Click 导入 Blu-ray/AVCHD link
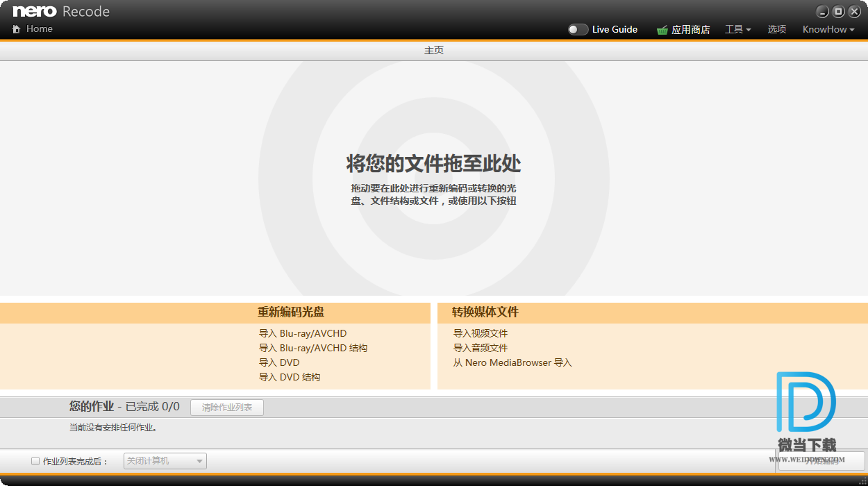The width and height of the screenshot is (868, 486). (303, 333)
